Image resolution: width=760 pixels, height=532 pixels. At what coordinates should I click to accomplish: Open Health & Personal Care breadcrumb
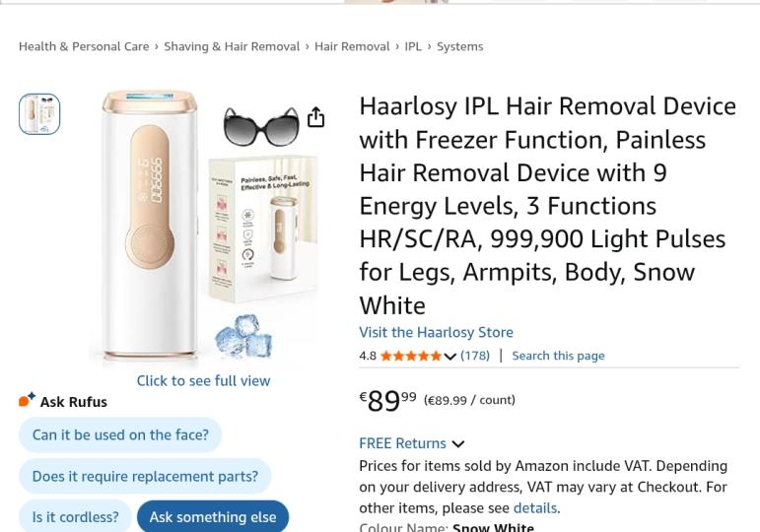[84, 46]
